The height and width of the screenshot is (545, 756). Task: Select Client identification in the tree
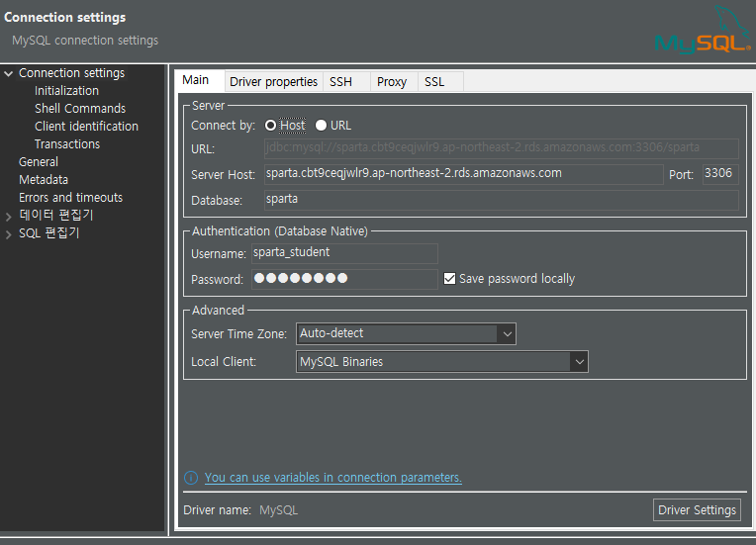86,127
